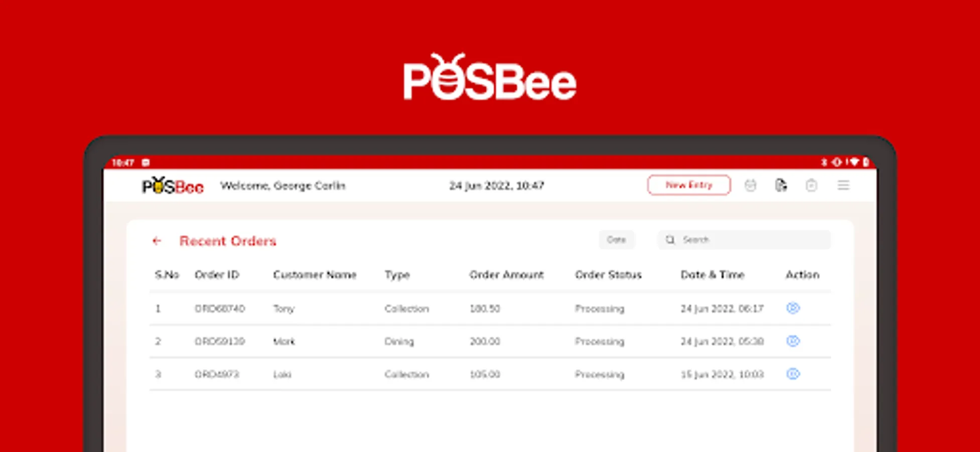Tap the notification icon next to 10:47

tap(146, 162)
